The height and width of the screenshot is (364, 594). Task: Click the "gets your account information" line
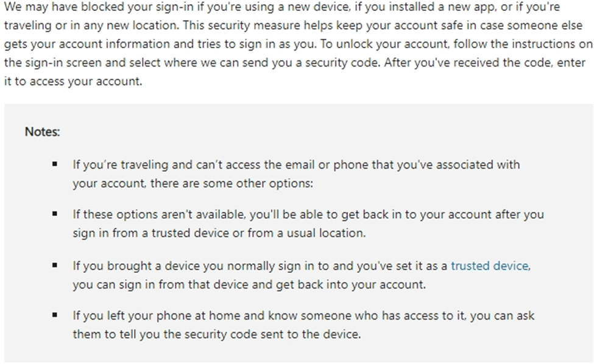298,44
